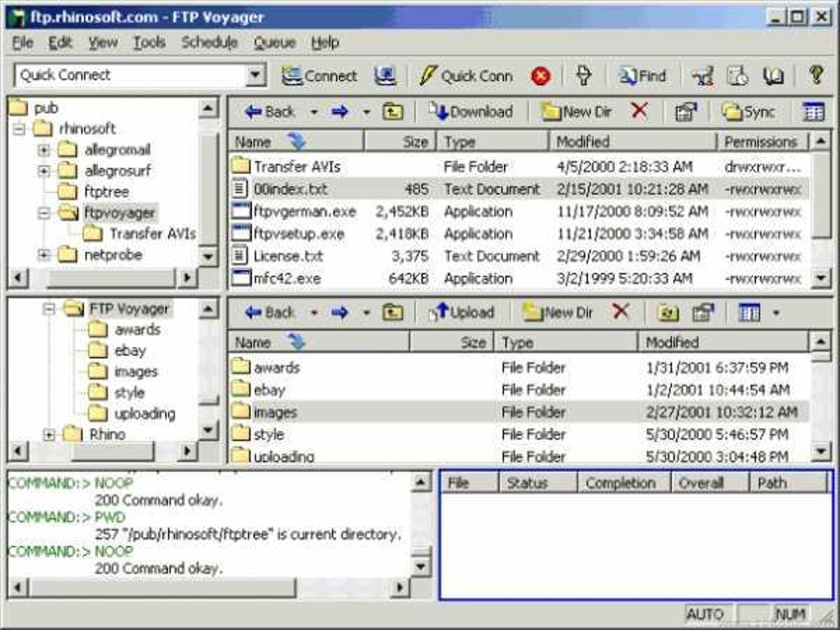Click the Quick Conn lightning button

pos(465,76)
